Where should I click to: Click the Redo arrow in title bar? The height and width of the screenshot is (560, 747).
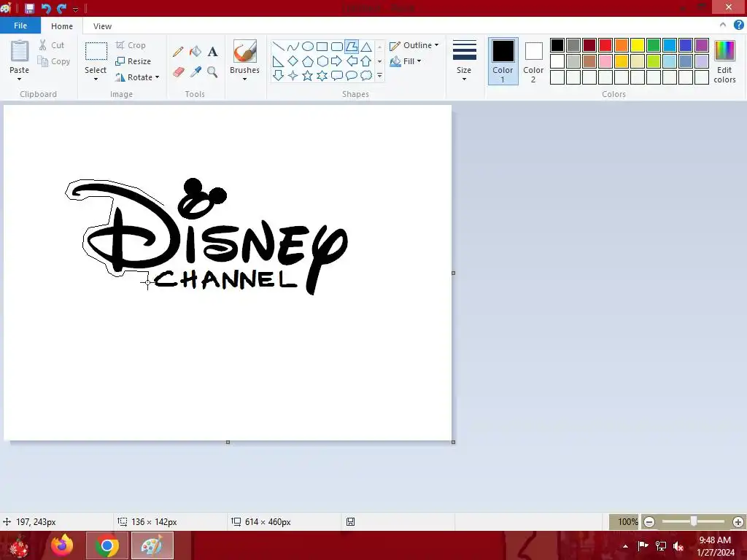tap(61, 8)
